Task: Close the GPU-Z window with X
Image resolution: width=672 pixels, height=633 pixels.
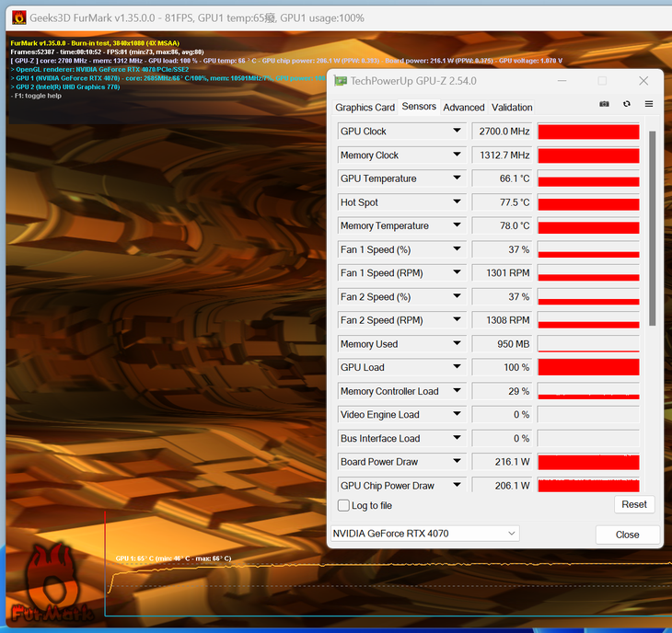Action: (643, 81)
